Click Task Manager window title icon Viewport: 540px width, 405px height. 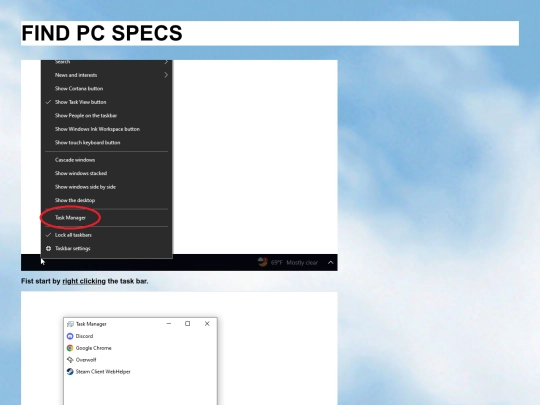click(70, 324)
